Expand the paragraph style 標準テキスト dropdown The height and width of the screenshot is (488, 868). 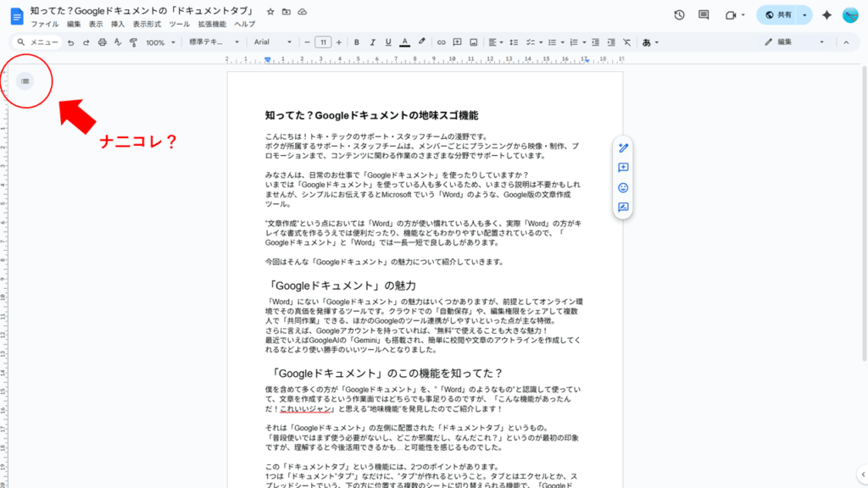(212, 42)
